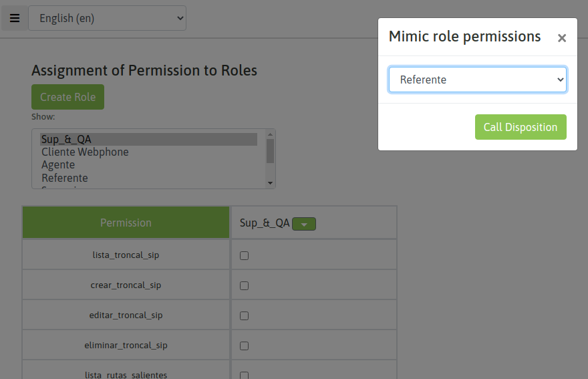The height and width of the screenshot is (379, 588).
Task: Open the Referente role dropdown in dialog
Action: (x=477, y=80)
